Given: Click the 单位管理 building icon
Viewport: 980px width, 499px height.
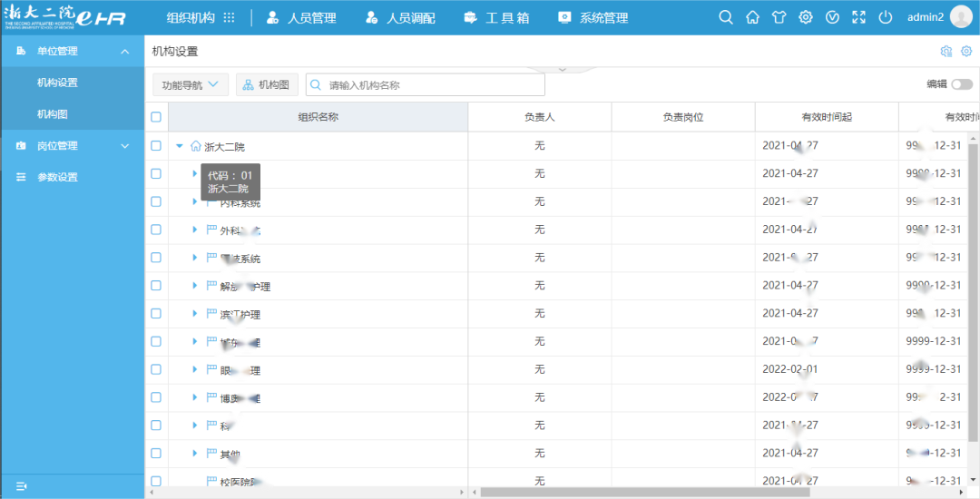Looking at the screenshot, I should 21,51.
